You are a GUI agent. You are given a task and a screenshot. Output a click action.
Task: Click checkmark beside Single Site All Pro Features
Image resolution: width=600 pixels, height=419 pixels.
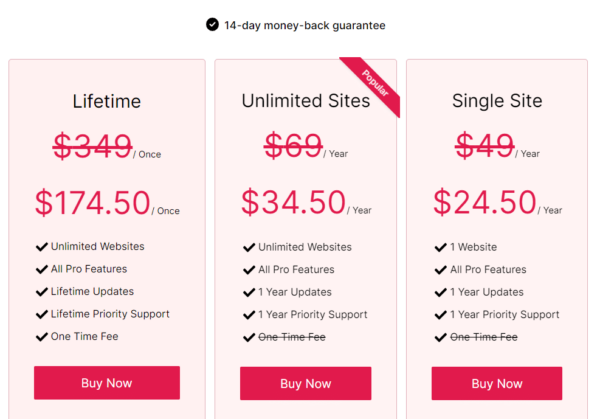(441, 270)
